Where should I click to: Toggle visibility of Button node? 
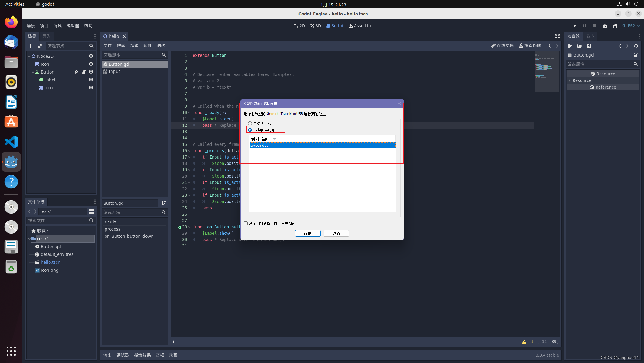pos(91,72)
